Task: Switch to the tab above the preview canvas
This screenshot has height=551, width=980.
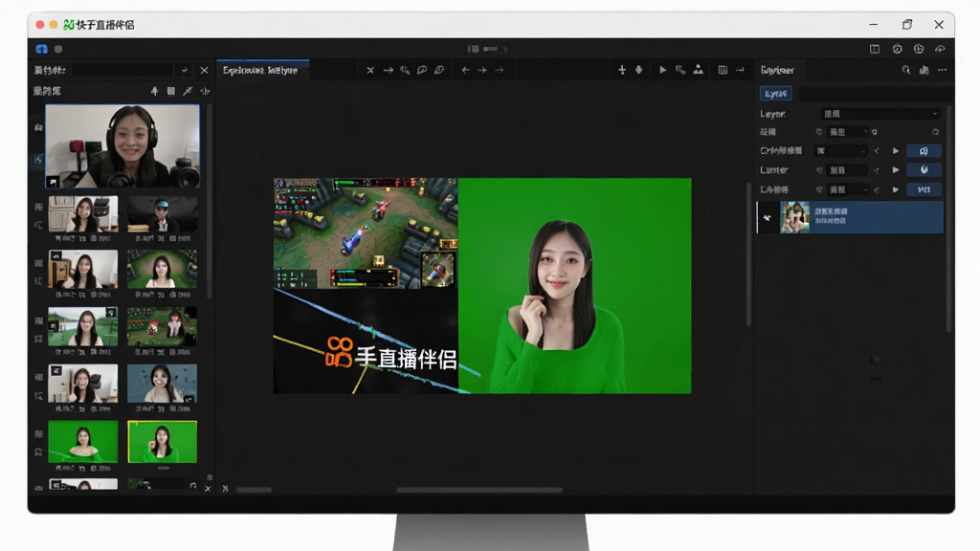Action: (262, 70)
